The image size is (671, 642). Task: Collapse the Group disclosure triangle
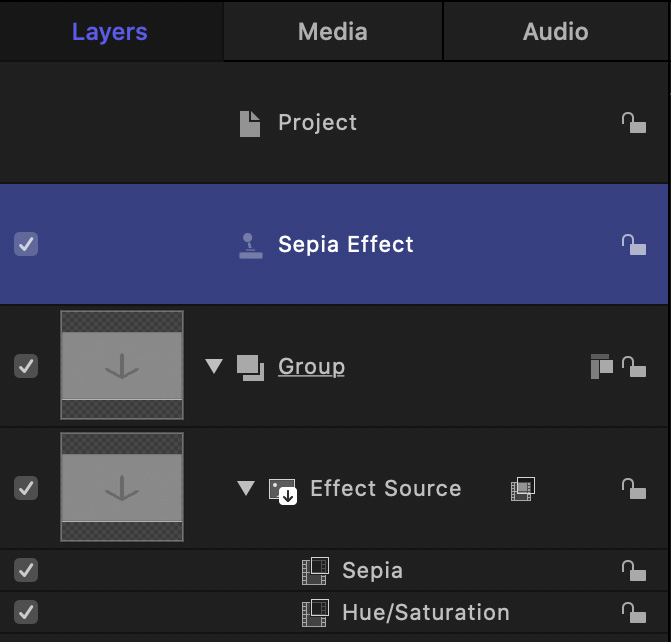click(213, 367)
